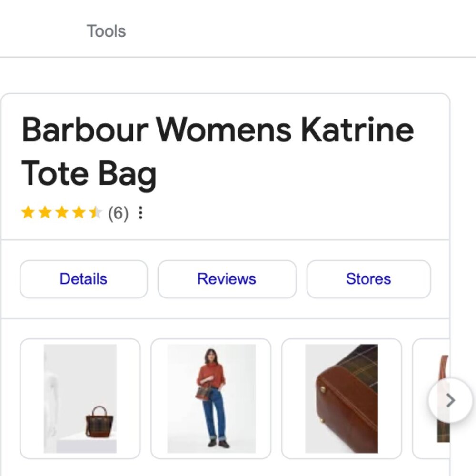View the model holding bag photo
476x476 pixels.
pyautogui.click(x=211, y=398)
